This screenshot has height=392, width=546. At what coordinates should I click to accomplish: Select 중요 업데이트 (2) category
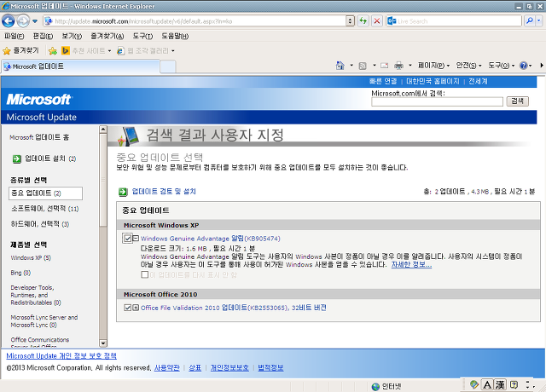45,193
